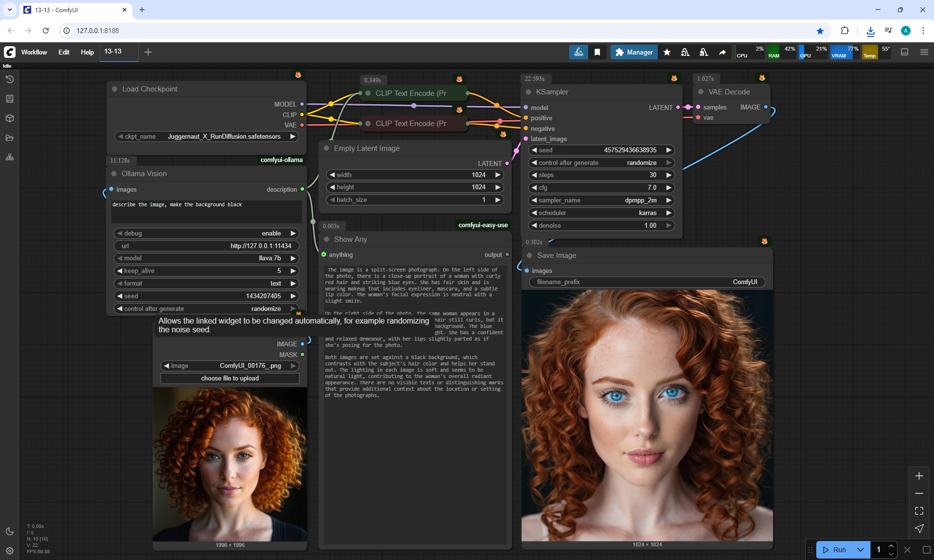
Task: Click choose file to upload button
Action: point(230,379)
